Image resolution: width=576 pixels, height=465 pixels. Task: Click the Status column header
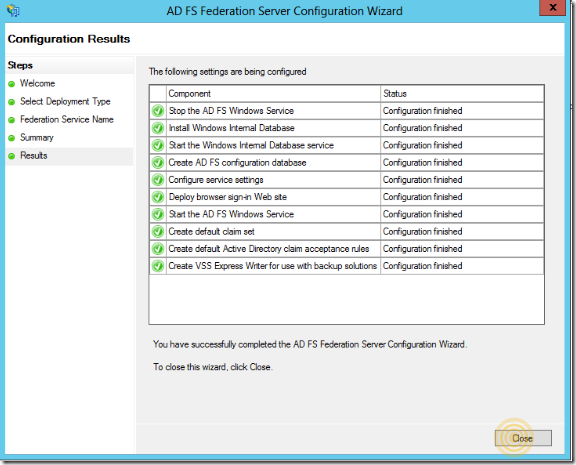point(462,94)
